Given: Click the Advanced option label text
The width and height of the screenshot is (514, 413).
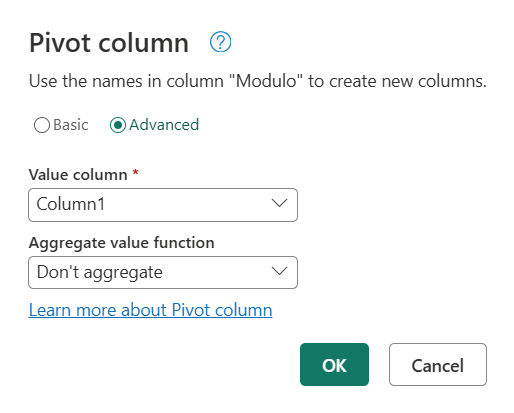Looking at the screenshot, I should pos(164,125).
